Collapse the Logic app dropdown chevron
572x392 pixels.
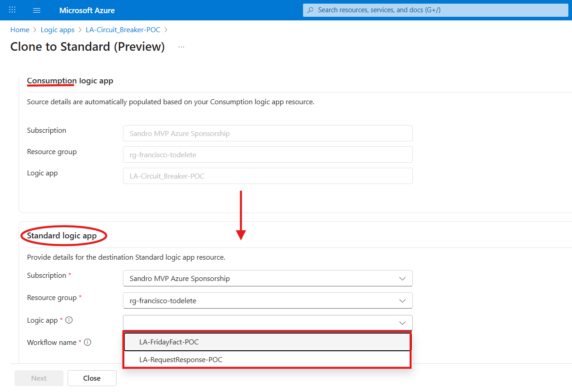(x=402, y=323)
